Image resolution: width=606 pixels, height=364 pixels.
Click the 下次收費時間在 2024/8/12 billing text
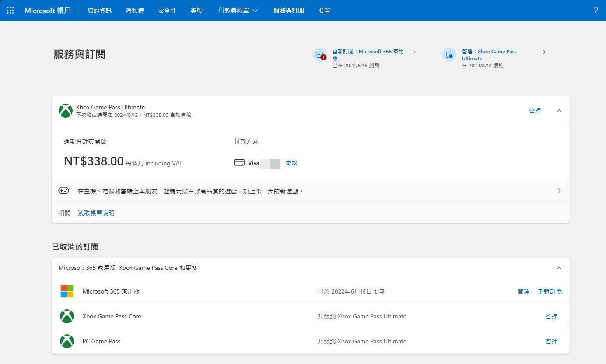[133, 115]
